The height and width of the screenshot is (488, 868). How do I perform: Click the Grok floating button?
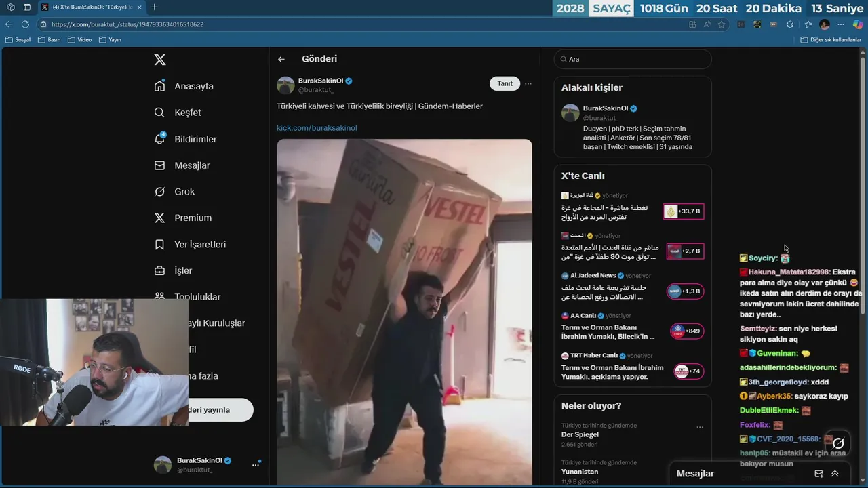(839, 443)
